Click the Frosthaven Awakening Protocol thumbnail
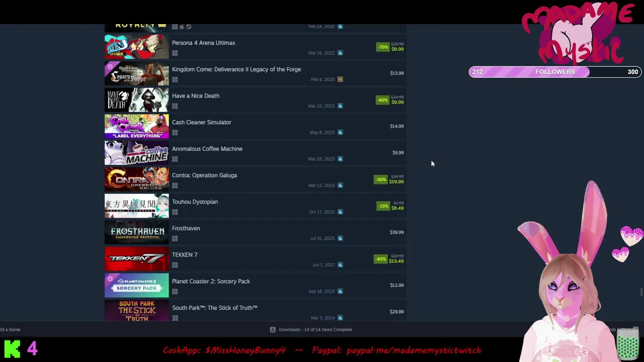The height and width of the screenshot is (362, 644). point(137,232)
